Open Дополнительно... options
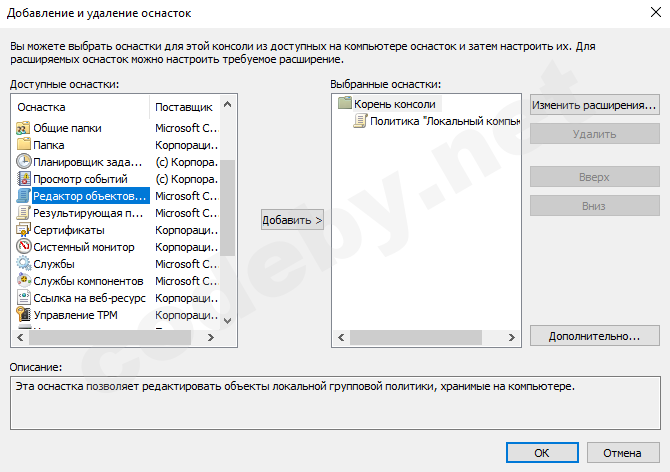The image size is (670, 472). click(x=594, y=336)
